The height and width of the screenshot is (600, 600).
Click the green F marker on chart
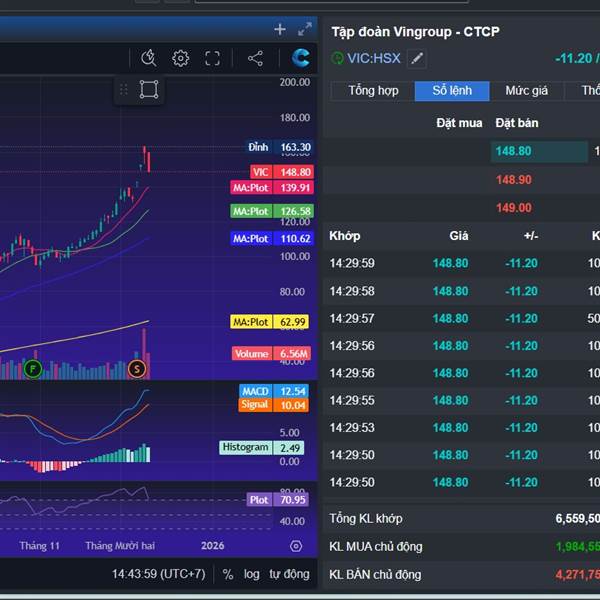click(33, 369)
